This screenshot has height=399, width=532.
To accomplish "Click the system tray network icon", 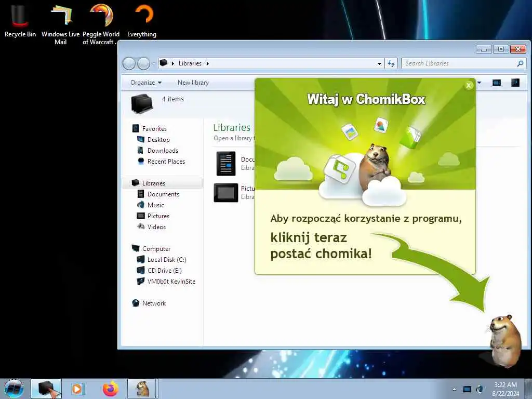I will tap(467, 389).
